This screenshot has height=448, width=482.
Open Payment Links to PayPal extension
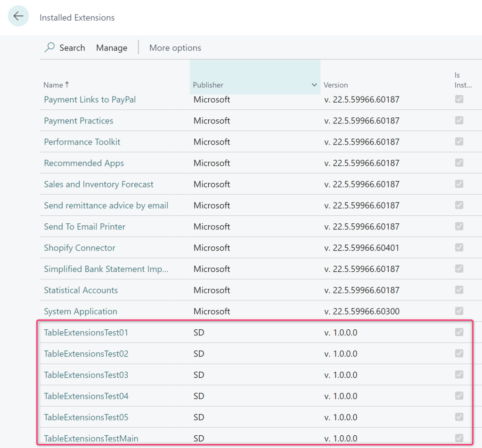[90, 99]
